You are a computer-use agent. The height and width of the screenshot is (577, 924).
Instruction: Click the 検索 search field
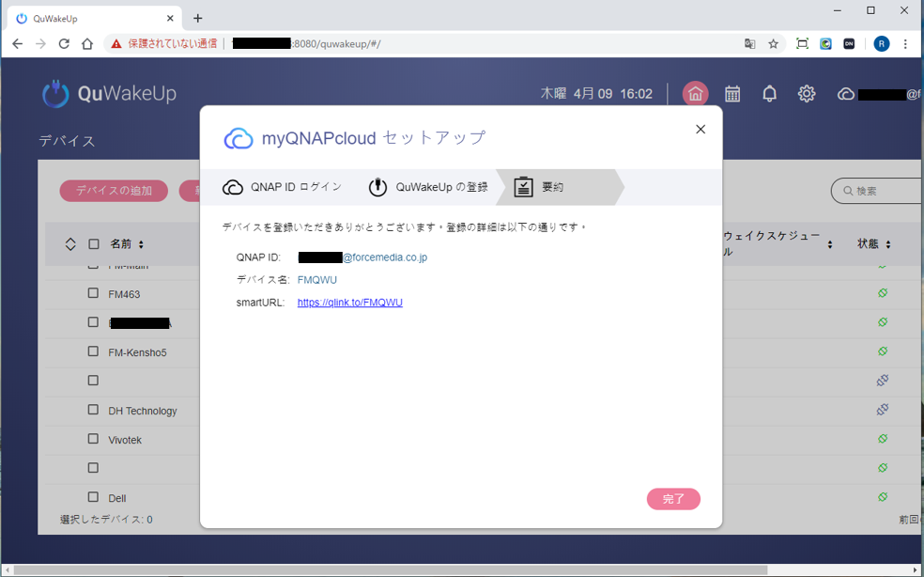pyautogui.click(x=883, y=191)
